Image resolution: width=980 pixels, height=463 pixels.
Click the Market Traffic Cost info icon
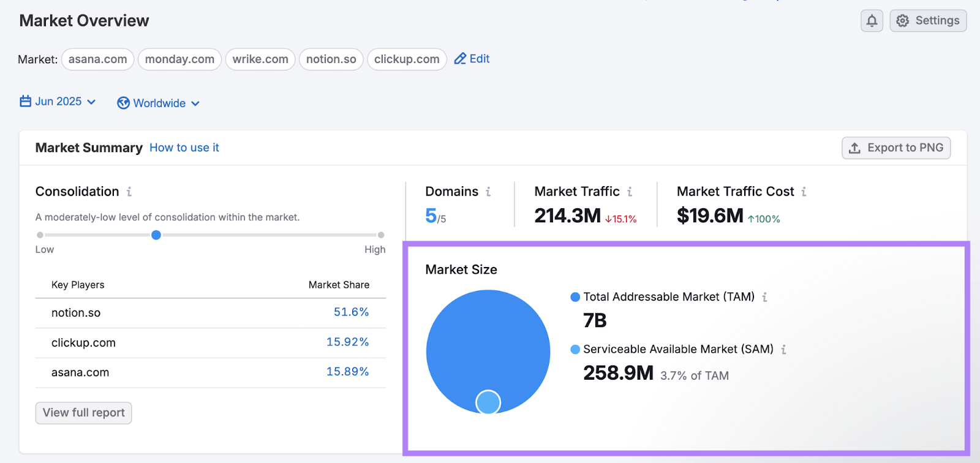coord(804,192)
